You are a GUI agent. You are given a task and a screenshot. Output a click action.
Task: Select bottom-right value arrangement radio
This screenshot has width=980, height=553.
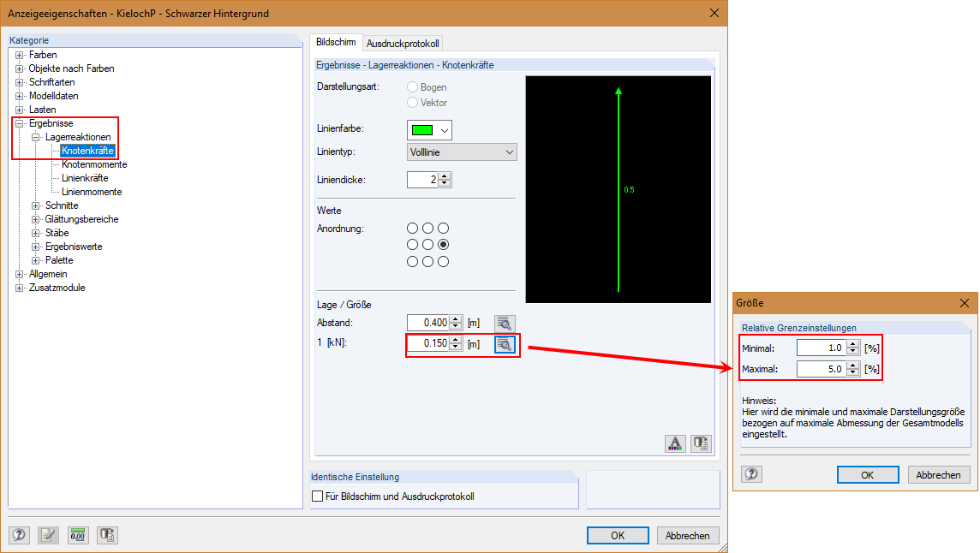443,261
